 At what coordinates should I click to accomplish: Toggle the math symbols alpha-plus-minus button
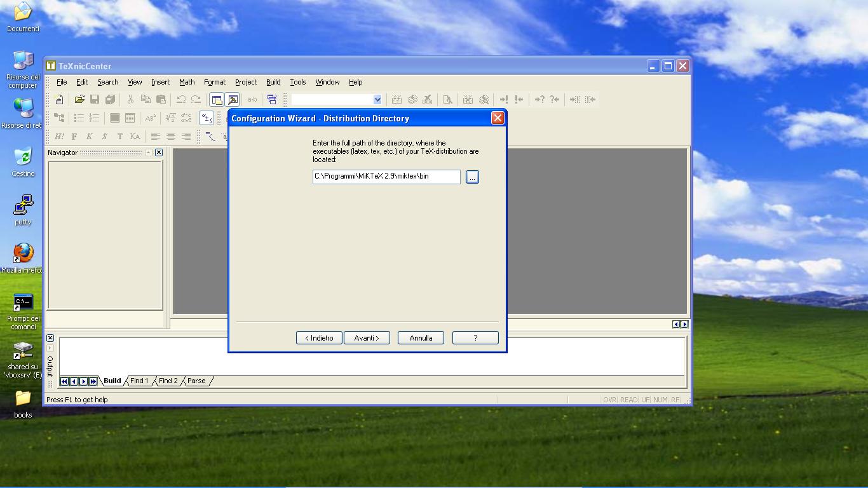coord(207,118)
